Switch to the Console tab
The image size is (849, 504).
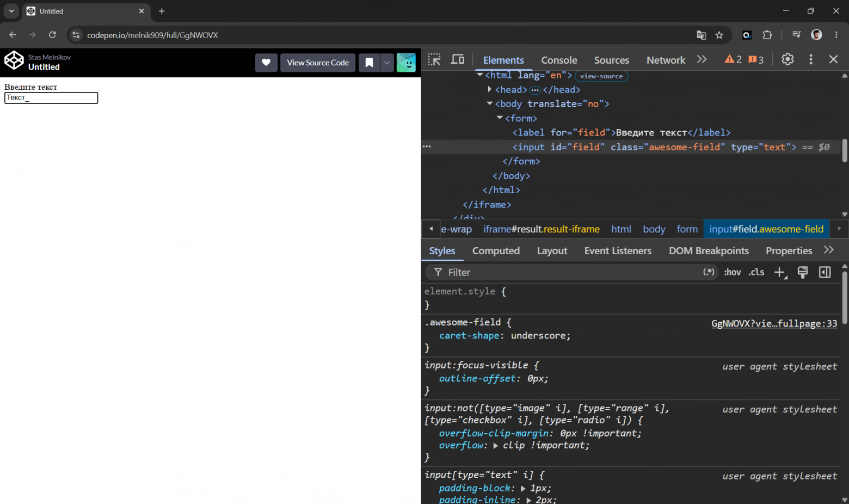(559, 60)
